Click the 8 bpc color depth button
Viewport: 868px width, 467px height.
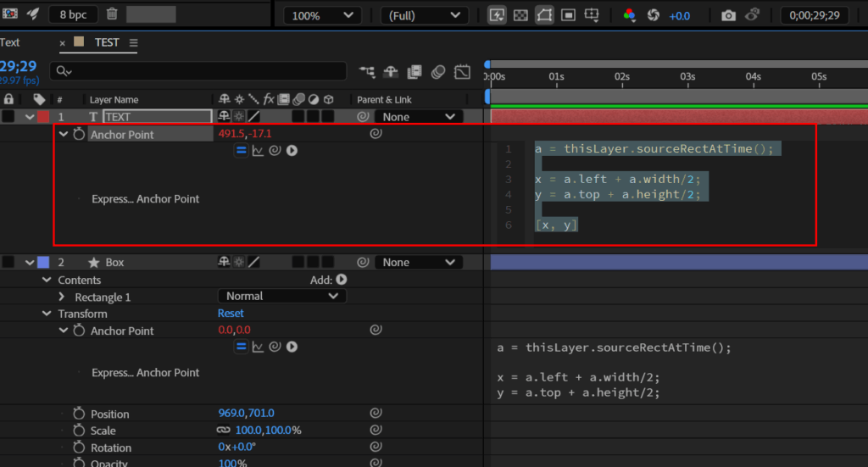coord(72,14)
